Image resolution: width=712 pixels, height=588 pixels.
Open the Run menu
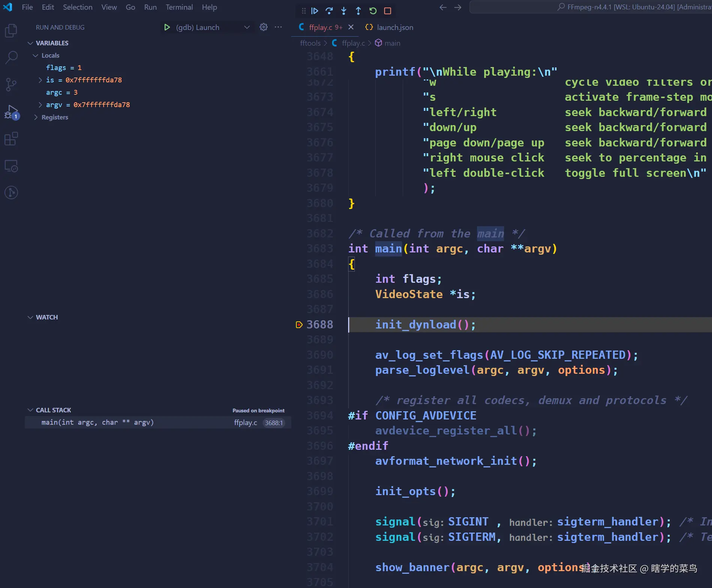click(150, 7)
